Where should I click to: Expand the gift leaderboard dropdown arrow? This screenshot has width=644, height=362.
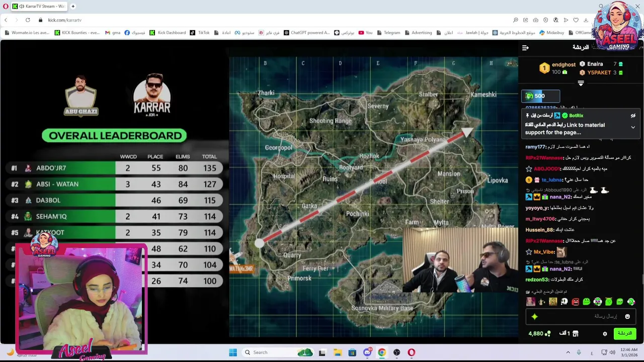click(x=581, y=83)
